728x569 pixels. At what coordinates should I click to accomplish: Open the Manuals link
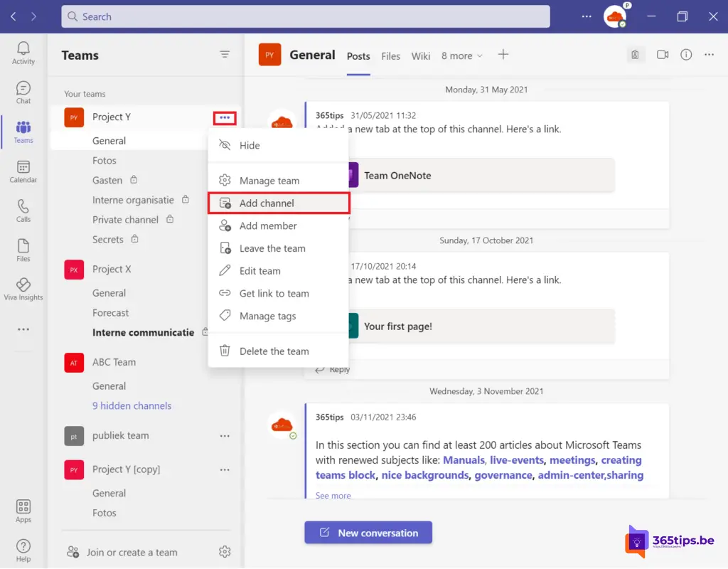coord(464,460)
